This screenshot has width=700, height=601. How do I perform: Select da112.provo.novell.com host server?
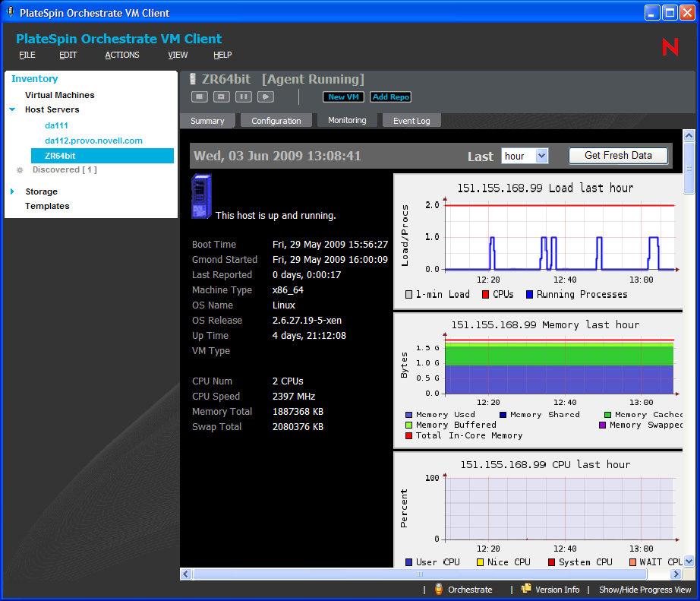(x=93, y=141)
